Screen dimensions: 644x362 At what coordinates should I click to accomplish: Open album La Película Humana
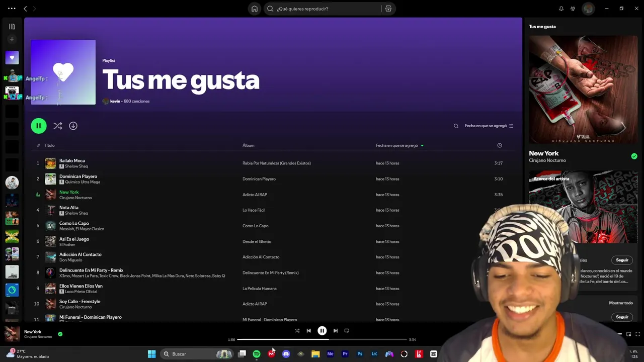[260, 289]
